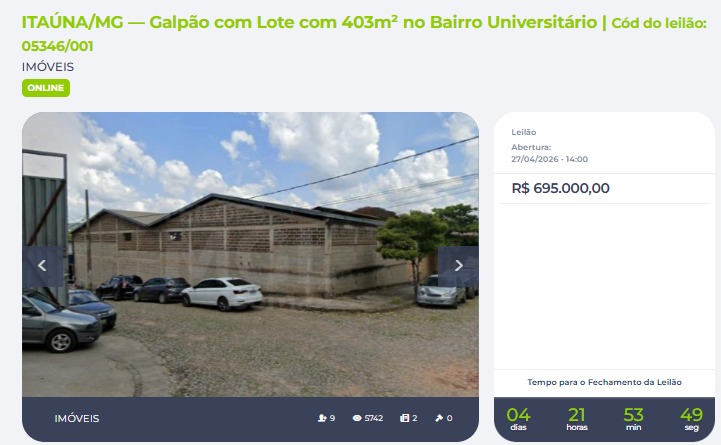Click the Leilão label in the side panel

[524, 132]
